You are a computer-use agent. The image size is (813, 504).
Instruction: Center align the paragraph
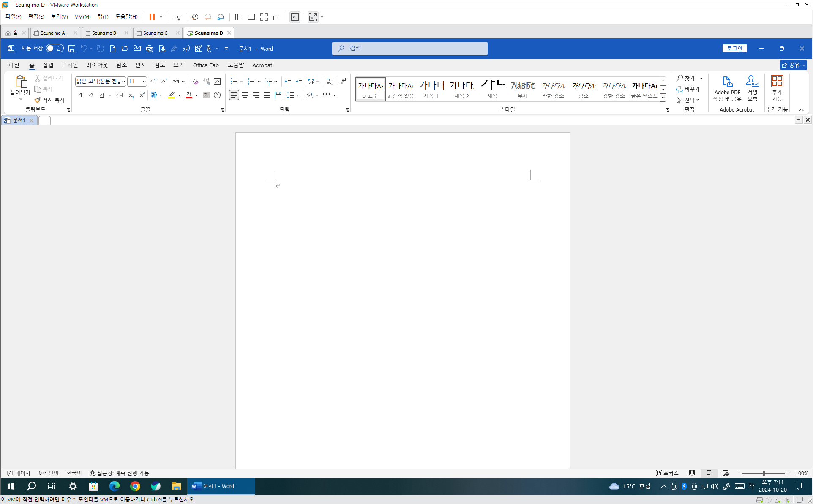245,95
